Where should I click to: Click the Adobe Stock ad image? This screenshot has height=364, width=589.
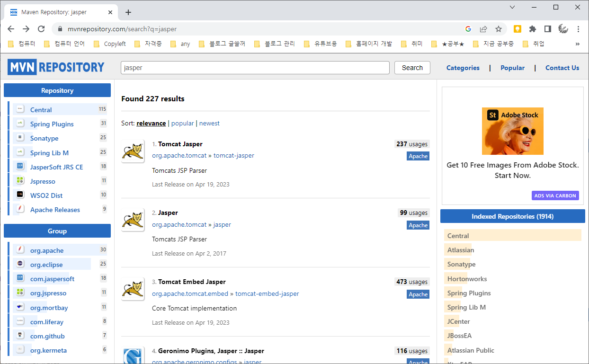pos(513,131)
